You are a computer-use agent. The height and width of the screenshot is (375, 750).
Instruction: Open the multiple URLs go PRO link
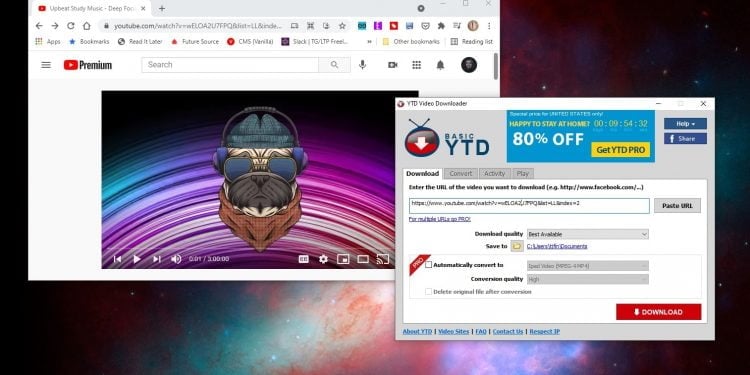pos(440,219)
